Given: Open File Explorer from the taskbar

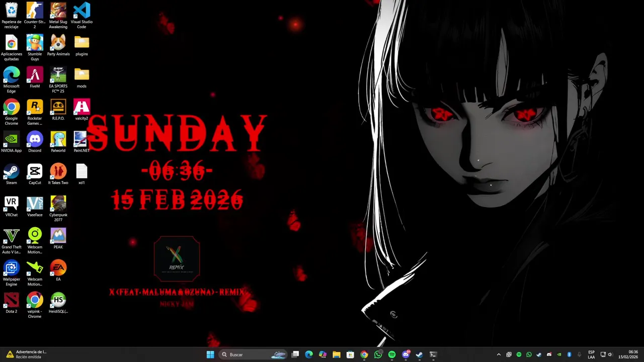Looking at the screenshot, I should tap(337, 354).
